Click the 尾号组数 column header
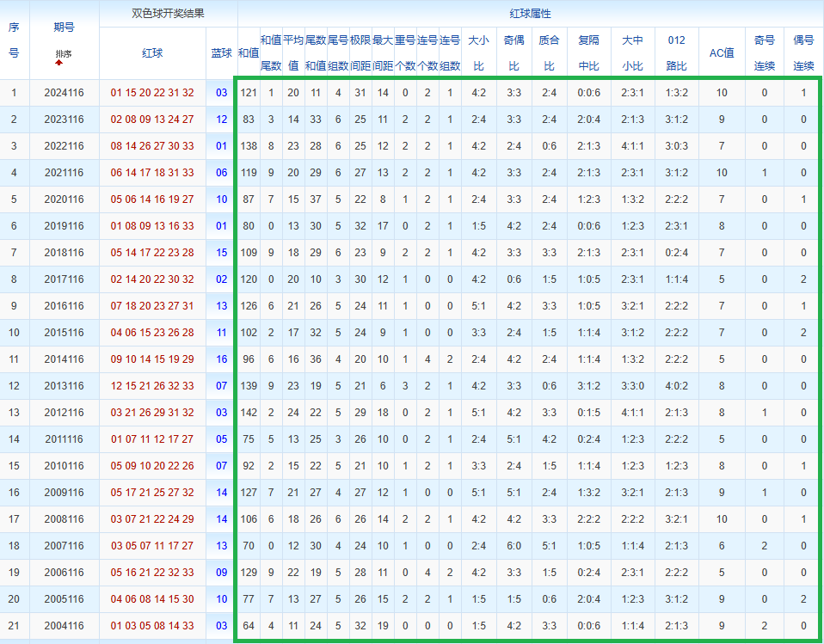This screenshot has width=824, height=644. [x=338, y=53]
